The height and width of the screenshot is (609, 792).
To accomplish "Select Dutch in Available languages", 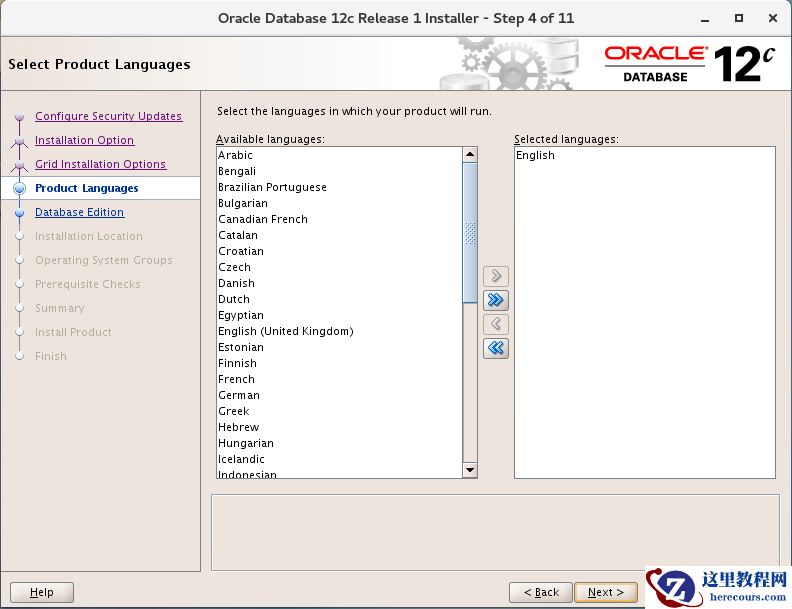I will (339, 299).
